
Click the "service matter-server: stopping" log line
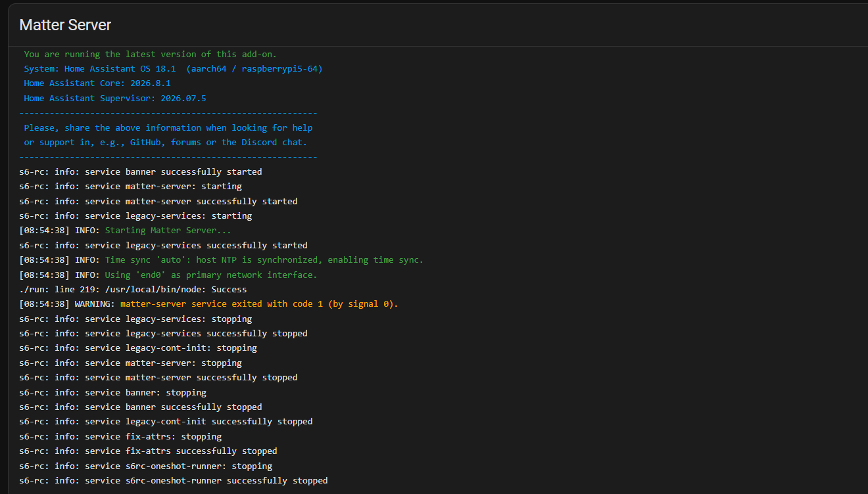130,363
